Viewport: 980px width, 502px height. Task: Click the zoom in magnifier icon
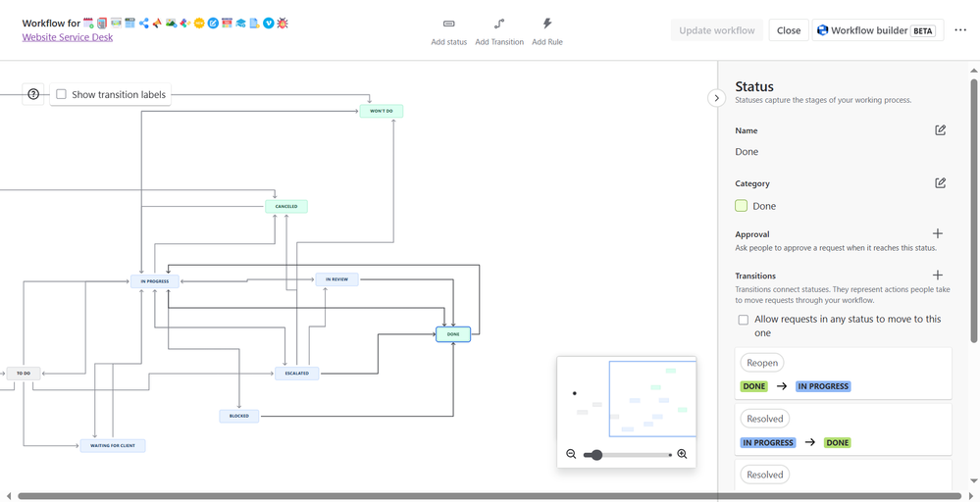tap(682, 454)
